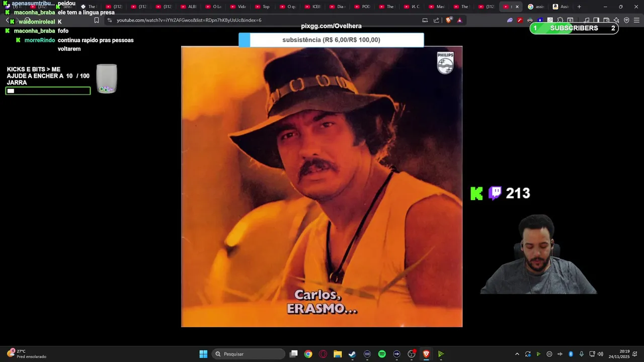The width and height of the screenshot is (644, 362).
Task: Click the share icon in address bar
Action: [436, 20]
